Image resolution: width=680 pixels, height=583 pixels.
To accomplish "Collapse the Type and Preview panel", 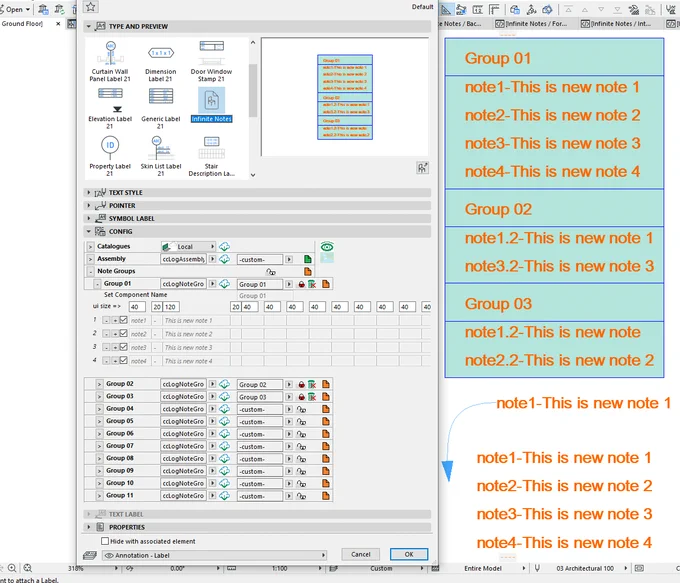I will tap(88, 26).
